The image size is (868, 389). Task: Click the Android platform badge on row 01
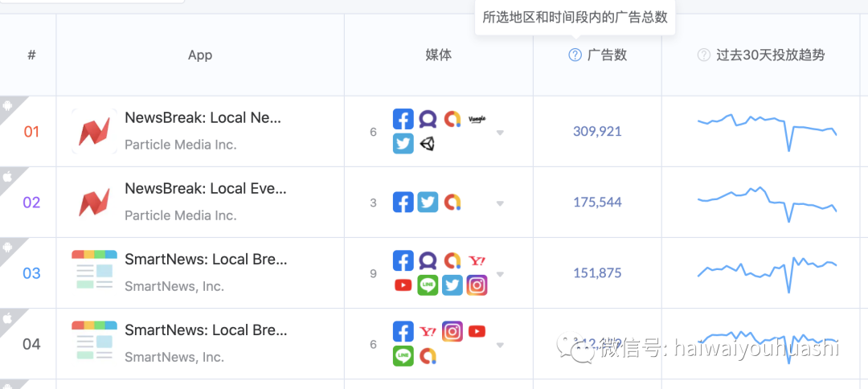pos(9,105)
